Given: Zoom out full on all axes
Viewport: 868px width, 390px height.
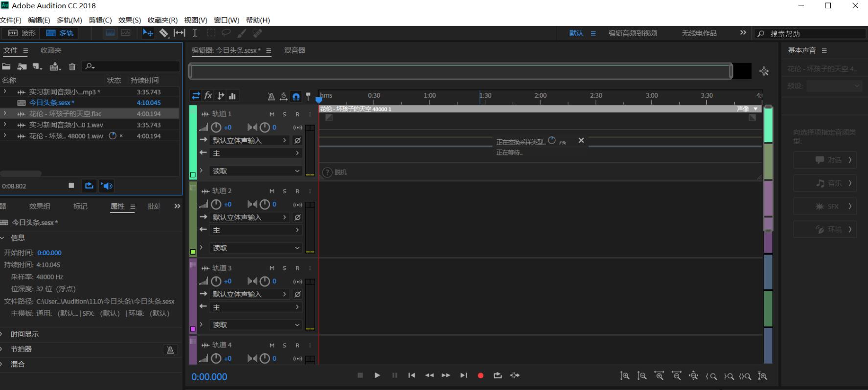Looking at the screenshot, I should (694, 376).
